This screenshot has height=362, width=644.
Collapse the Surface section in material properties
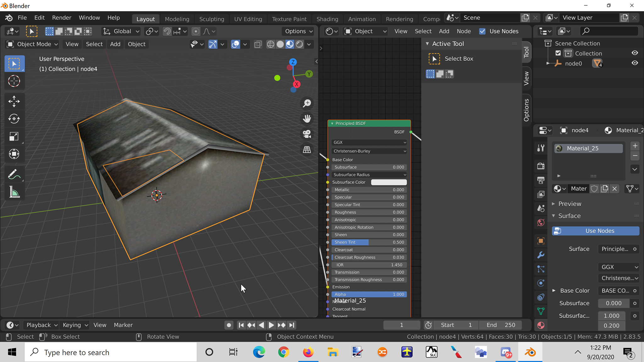click(554, 216)
